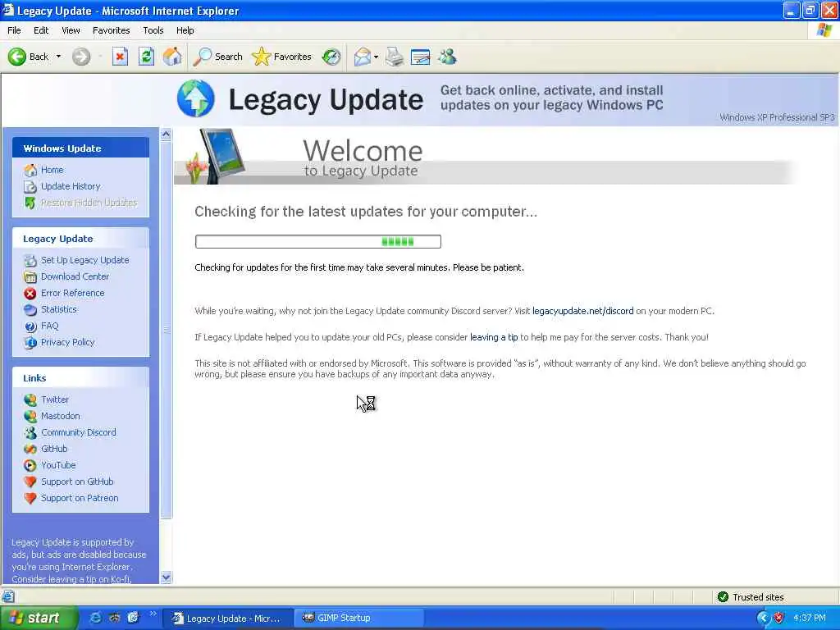Open the Twitter link
Image resolution: width=840 pixels, height=630 pixels.
point(55,399)
